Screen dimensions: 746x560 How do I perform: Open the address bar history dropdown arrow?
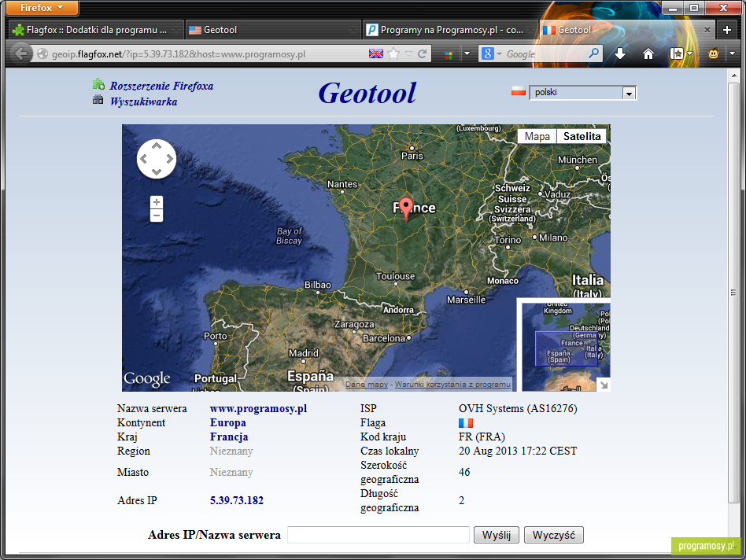[x=408, y=54]
